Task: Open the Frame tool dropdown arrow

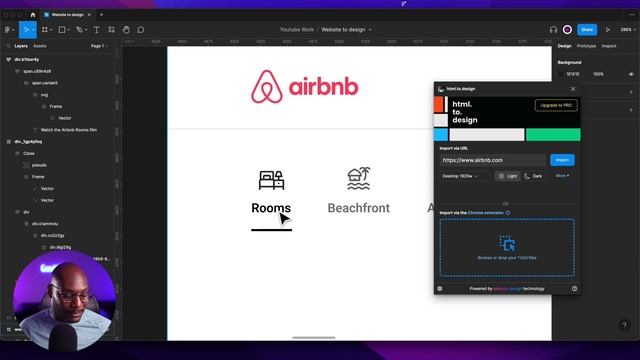Action: [51, 30]
